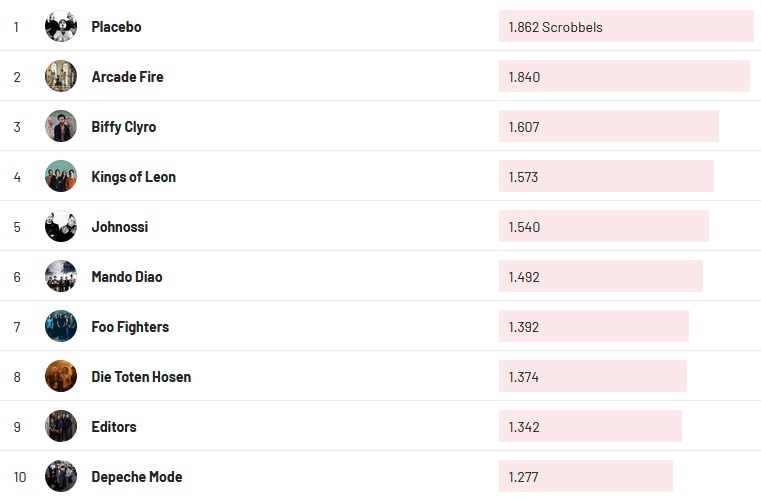761x500 pixels.
Task: Open Depeche Mode's avatar image
Action: [61, 477]
